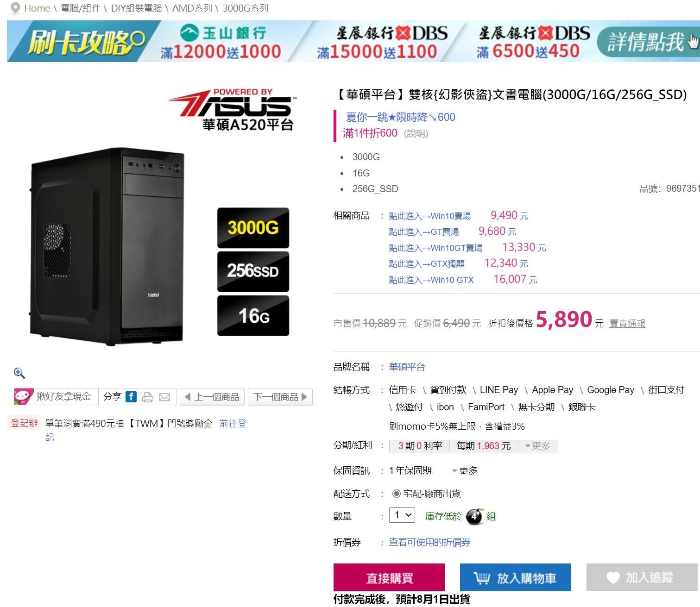The image size is (700, 607).
Task: Open 電腦/組件 breadcrumb category
Action: [x=81, y=8]
